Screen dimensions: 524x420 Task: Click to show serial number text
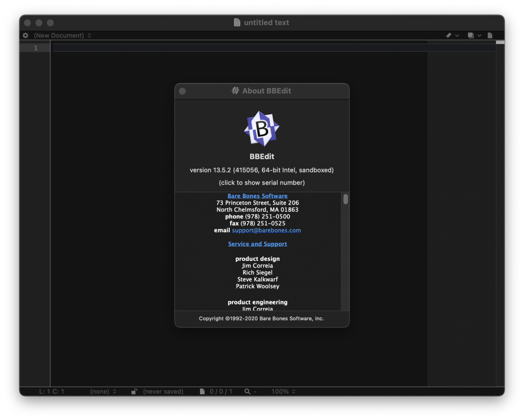tap(261, 183)
